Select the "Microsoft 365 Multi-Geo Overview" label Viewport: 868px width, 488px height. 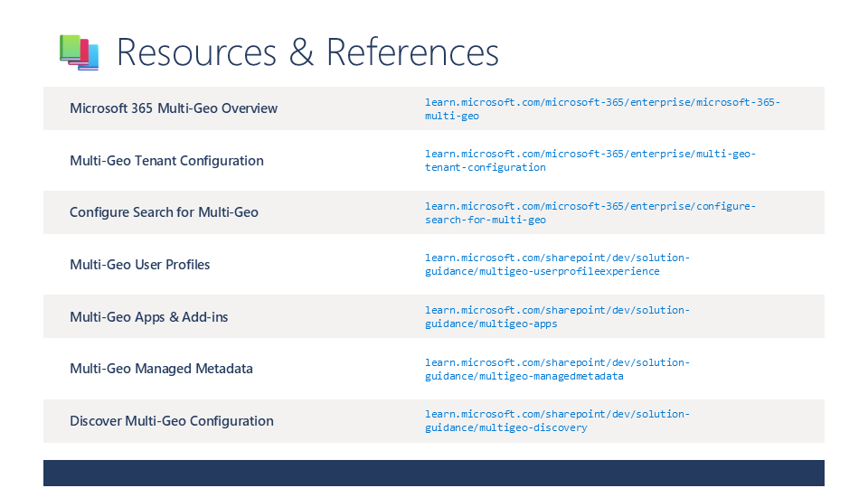coord(174,108)
